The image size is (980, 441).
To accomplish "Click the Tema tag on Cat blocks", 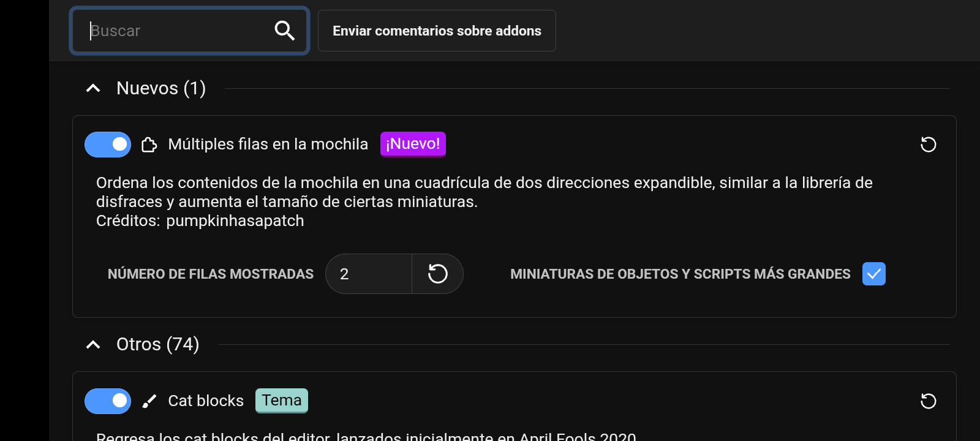I will 282,401.
